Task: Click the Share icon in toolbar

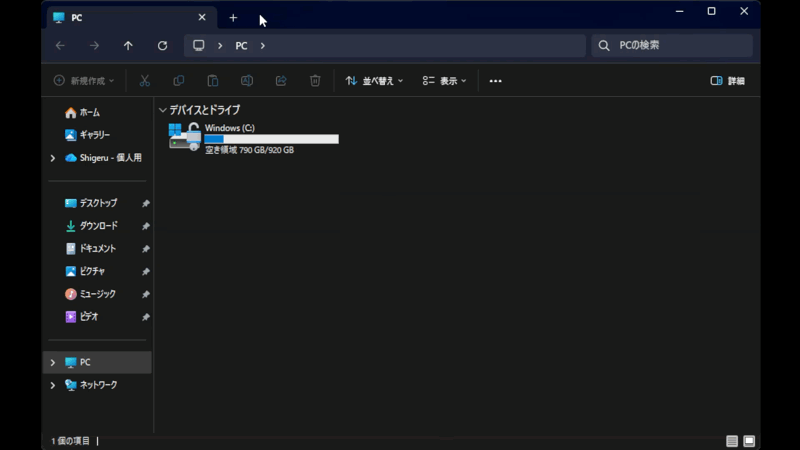Action: coord(281,81)
